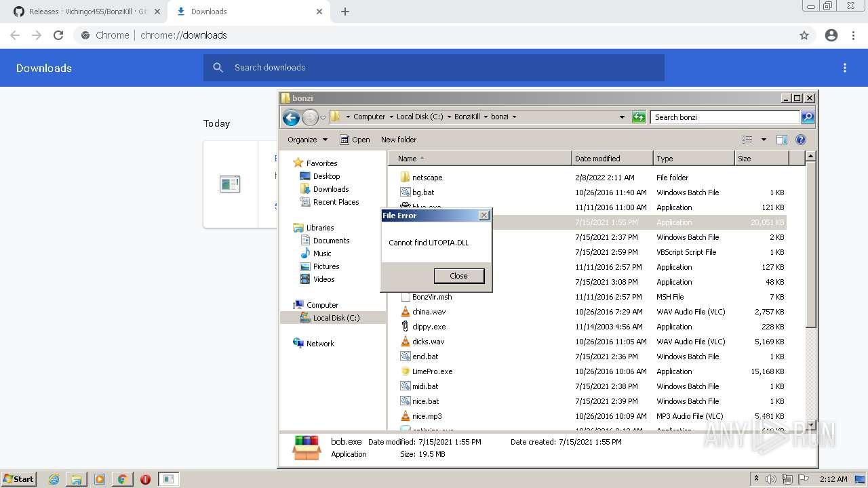
Task: Click the Explorer Forward arrow button
Action: [x=310, y=117]
